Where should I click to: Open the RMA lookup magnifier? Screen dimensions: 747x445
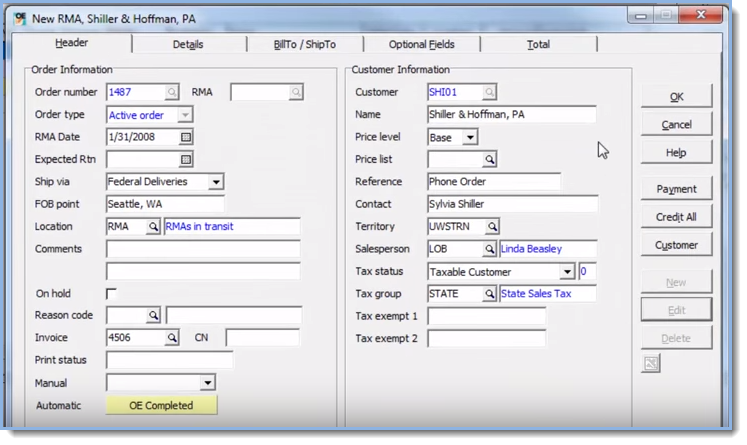296,92
